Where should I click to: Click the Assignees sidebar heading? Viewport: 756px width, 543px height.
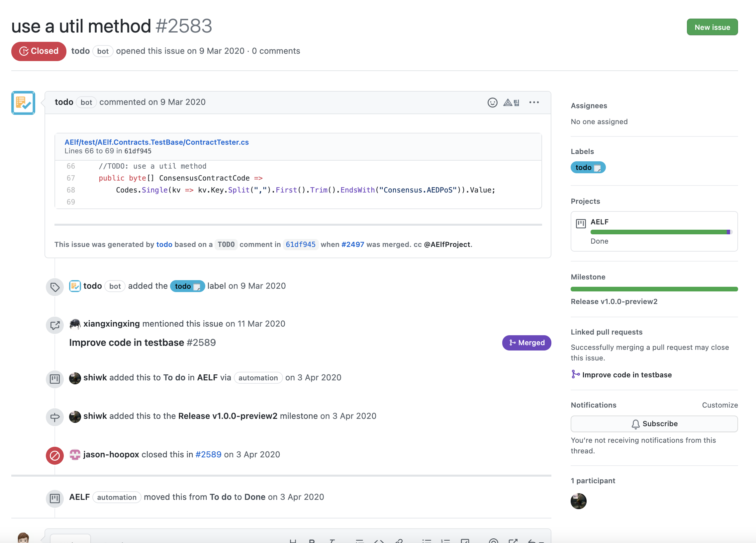pyautogui.click(x=589, y=106)
